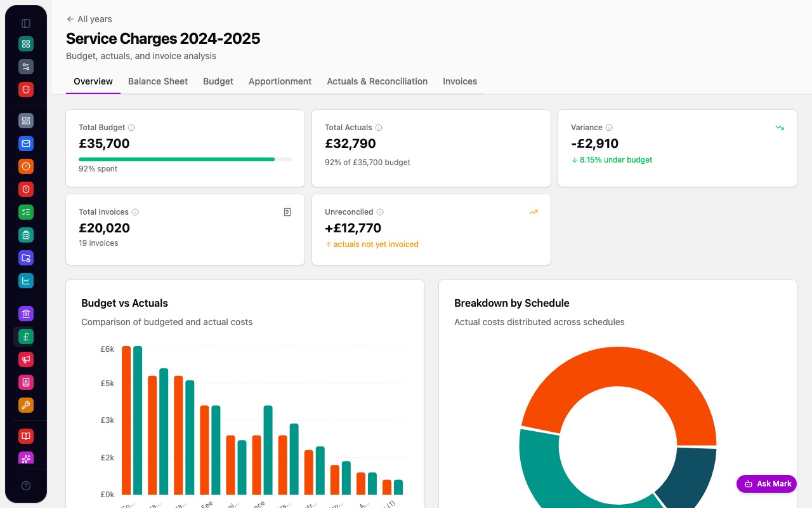Open the orange wrench maintenance icon
This screenshot has width=812, height=508.
26,405
